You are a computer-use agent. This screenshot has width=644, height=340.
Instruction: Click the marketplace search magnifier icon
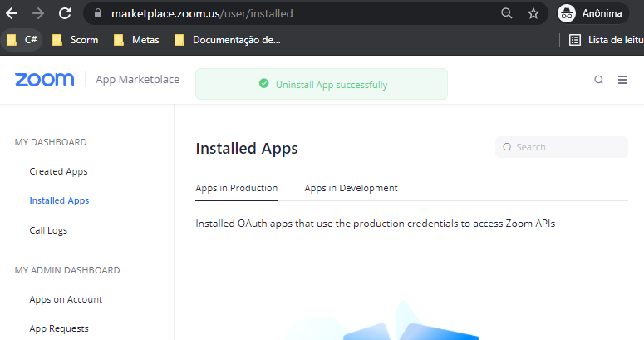(x=599, y=79)
